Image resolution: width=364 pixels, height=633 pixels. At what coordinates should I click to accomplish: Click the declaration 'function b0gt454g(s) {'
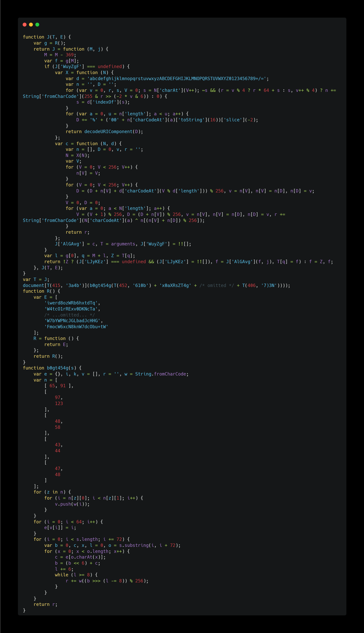52,368
